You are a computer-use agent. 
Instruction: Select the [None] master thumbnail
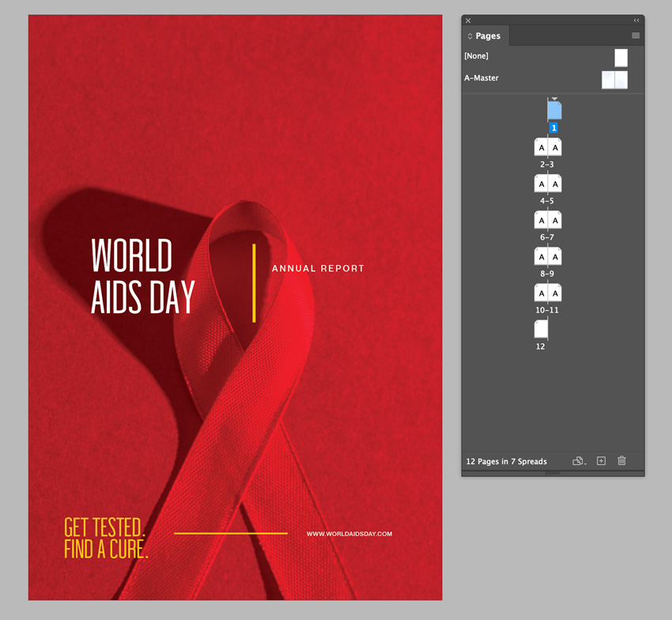[621, 58]
